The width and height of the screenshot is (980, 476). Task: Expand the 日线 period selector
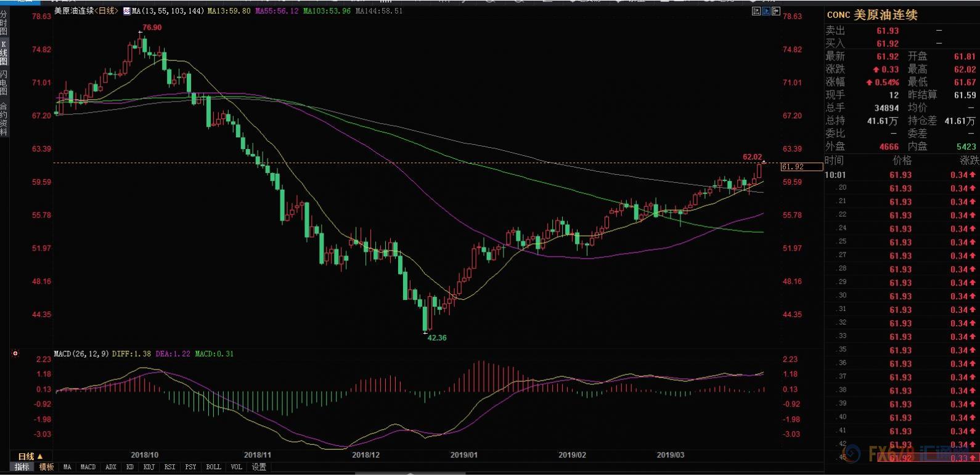30,456
